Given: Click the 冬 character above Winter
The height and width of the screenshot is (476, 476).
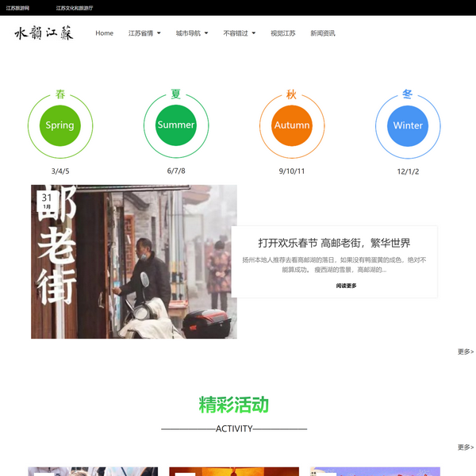Looking at the screenshot, I should [x=408, y=94].
